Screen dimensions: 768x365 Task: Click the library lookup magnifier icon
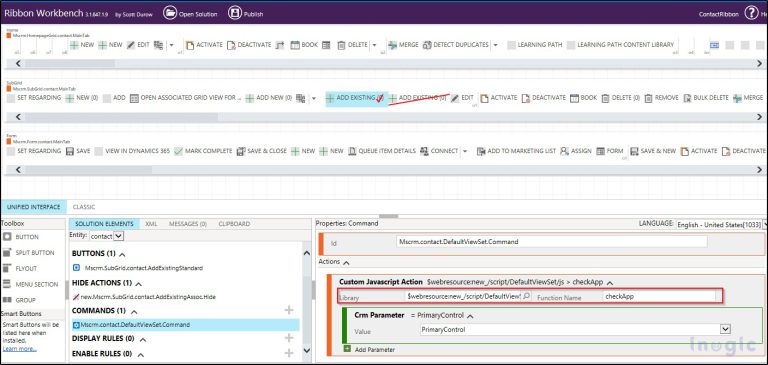pyautogui.click(x=526, y=296)
